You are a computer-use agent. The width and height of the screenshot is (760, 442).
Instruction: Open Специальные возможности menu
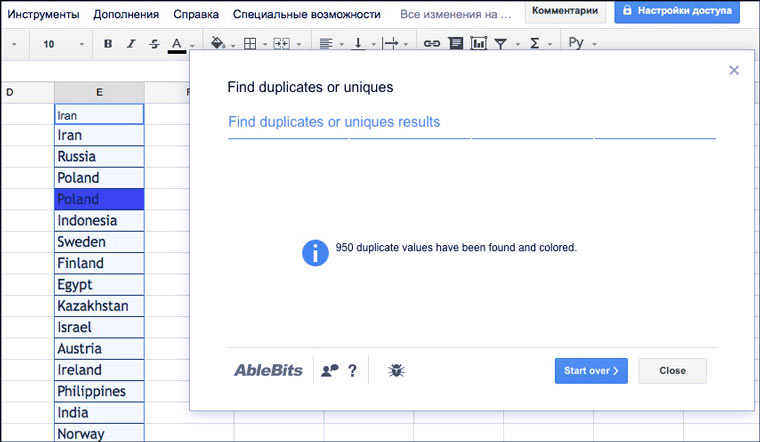point(307,15)
